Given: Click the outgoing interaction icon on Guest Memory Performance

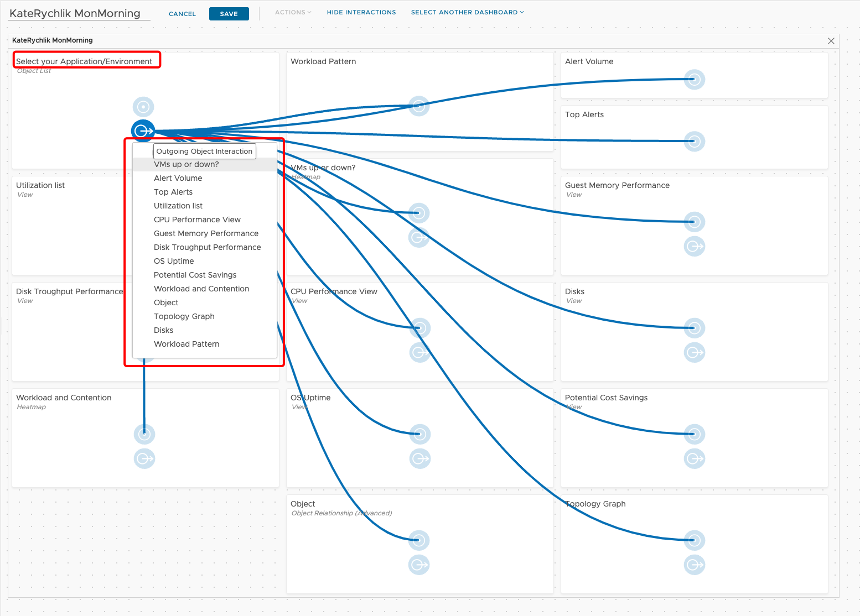Looking at the screenshot, I should pos(694,247).
